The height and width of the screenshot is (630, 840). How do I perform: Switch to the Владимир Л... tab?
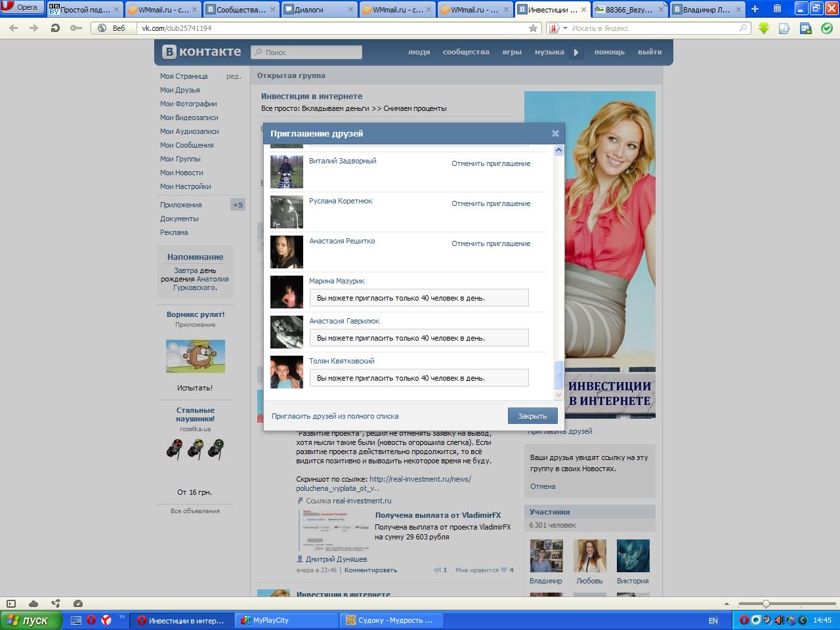pyautogui.click(x=707, y=10)
